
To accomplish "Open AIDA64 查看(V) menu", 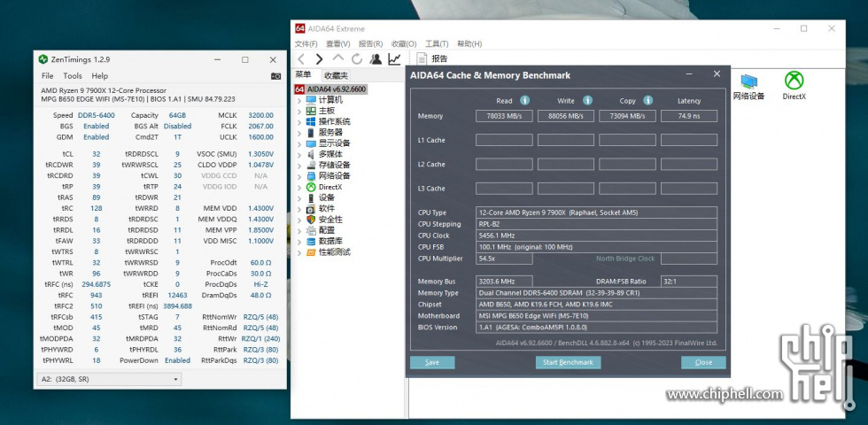I will pyautogui.click(x=338, y=43).
